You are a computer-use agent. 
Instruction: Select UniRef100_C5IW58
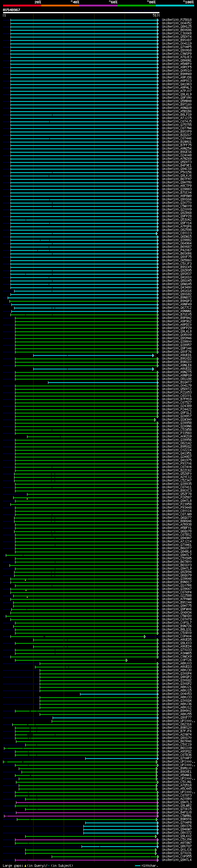click(x=176, y=430)
